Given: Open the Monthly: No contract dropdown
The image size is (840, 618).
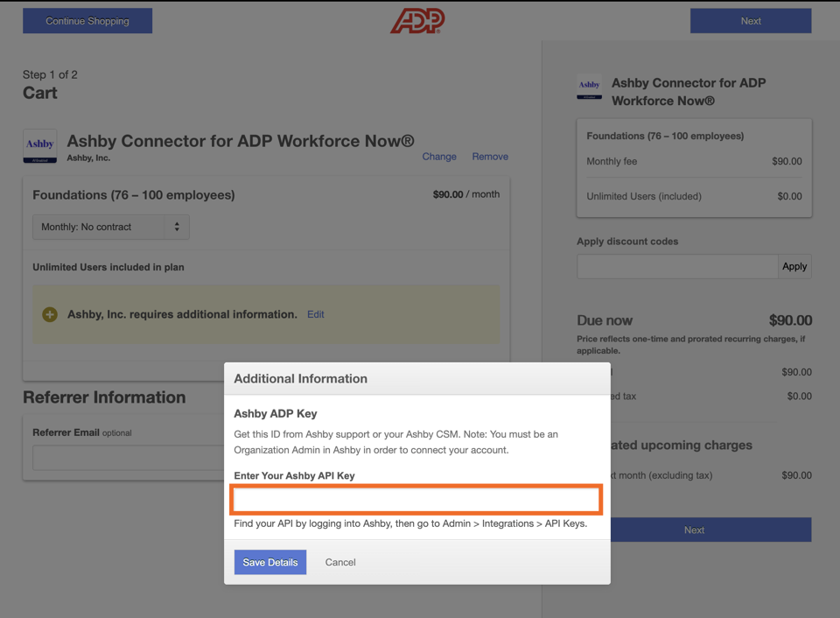Looking at the screenshot, I should pos(111,228).
